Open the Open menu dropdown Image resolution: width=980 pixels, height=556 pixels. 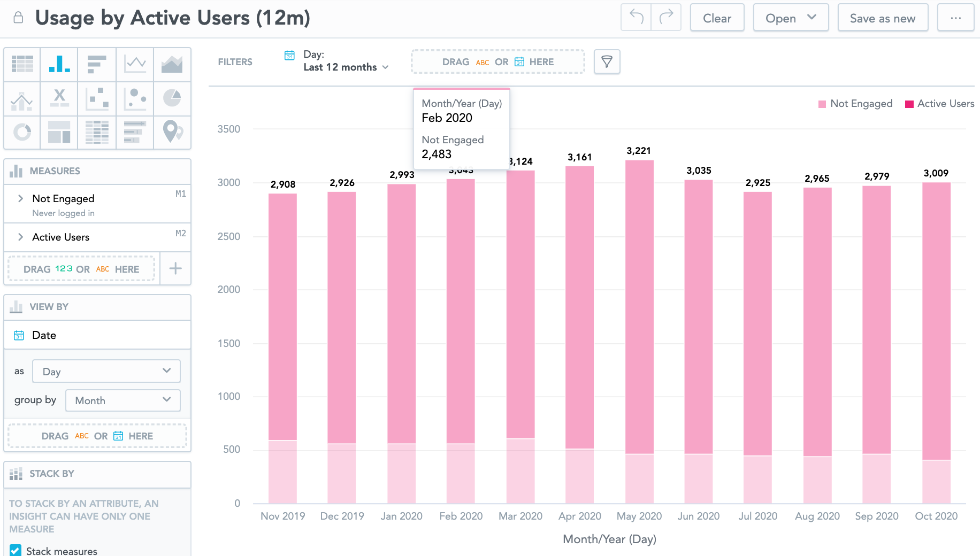pos(791,18)
